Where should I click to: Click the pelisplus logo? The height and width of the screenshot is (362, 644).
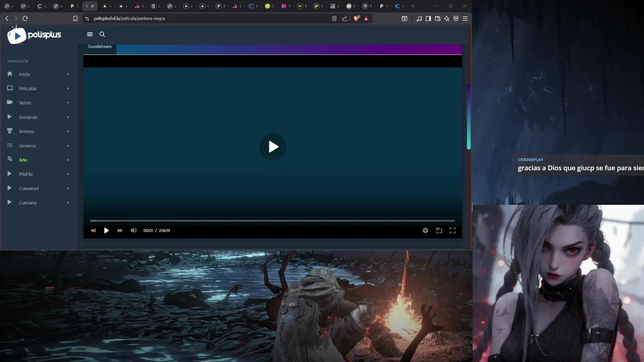tap(34, 35)
